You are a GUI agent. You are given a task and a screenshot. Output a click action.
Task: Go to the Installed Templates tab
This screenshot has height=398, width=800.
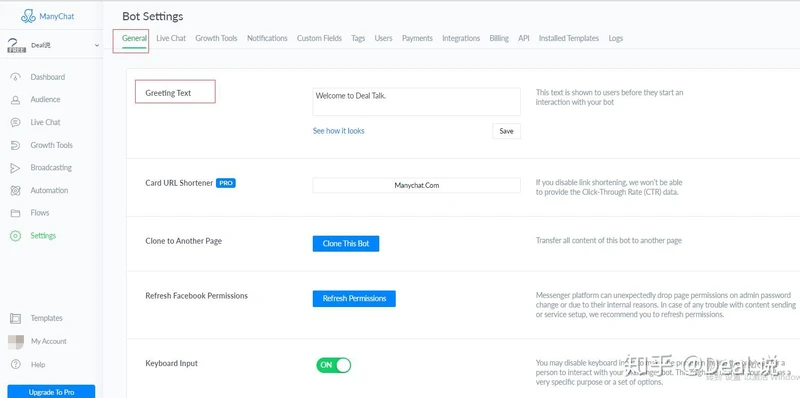pos(568,38)
